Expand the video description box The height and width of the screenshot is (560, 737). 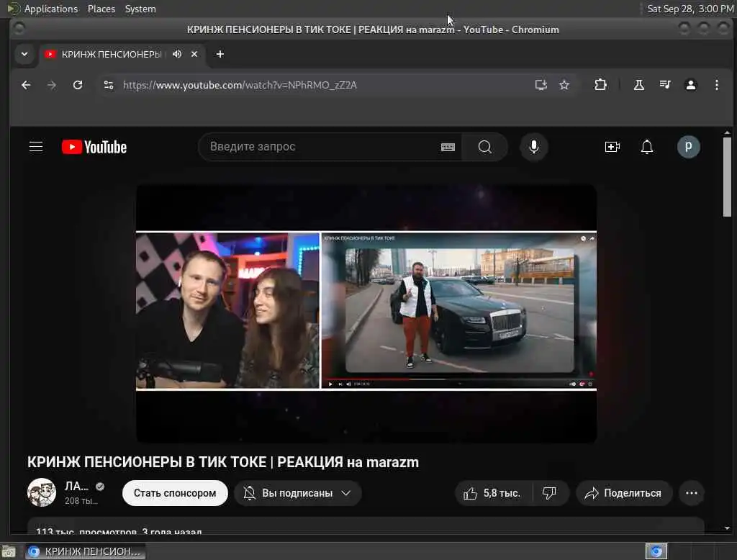click(x=366, y=525)
